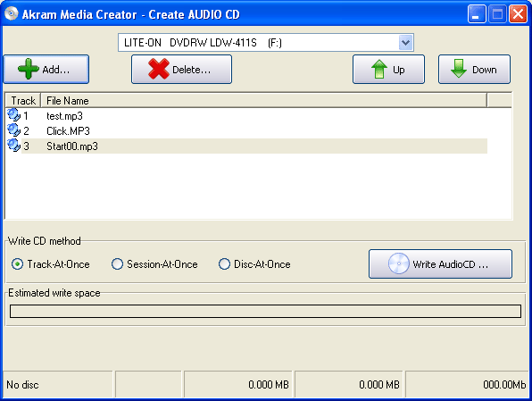Click the red X Delete icon

159,69
